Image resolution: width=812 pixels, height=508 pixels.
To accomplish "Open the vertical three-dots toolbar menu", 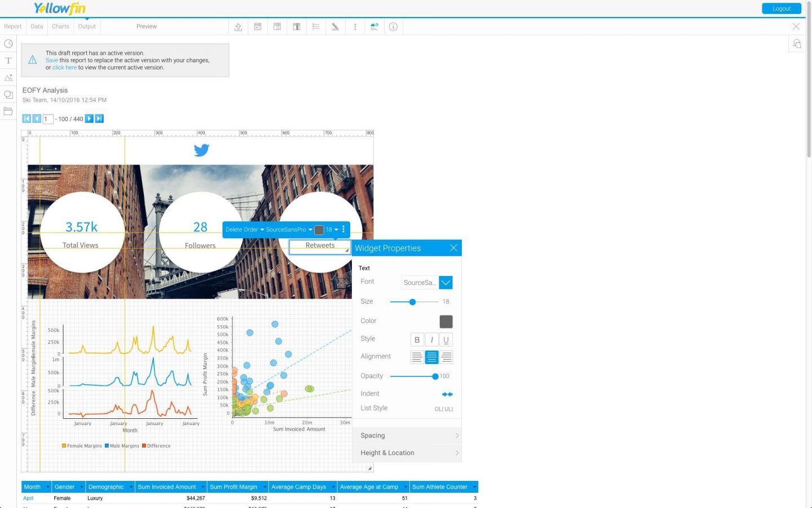I will pyautogui.click(x=355, y=27).
